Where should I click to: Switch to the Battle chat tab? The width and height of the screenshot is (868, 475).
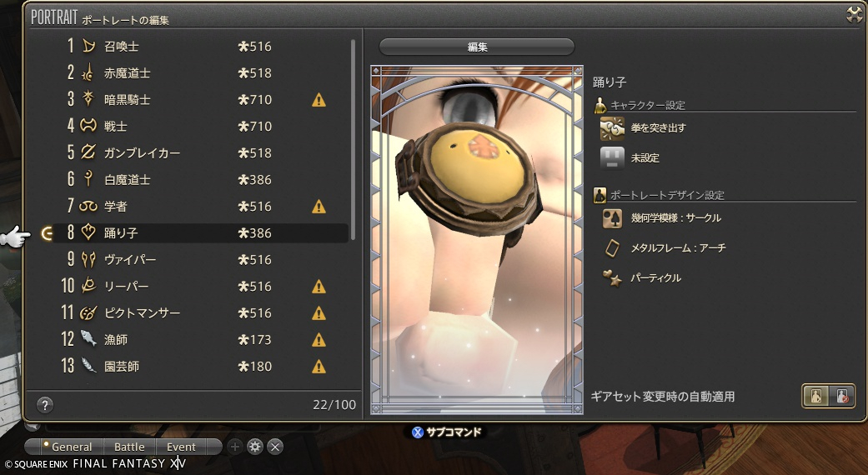point(129,447)
